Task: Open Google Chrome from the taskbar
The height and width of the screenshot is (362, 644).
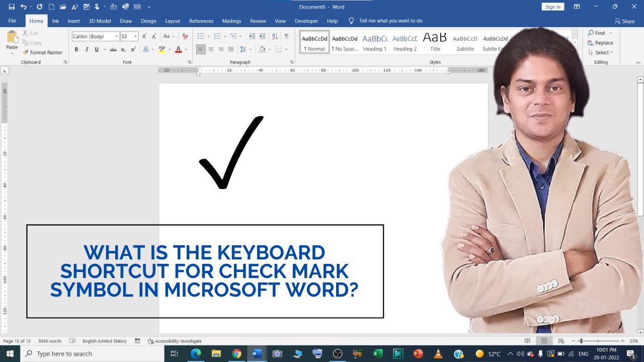Action: 236,353
